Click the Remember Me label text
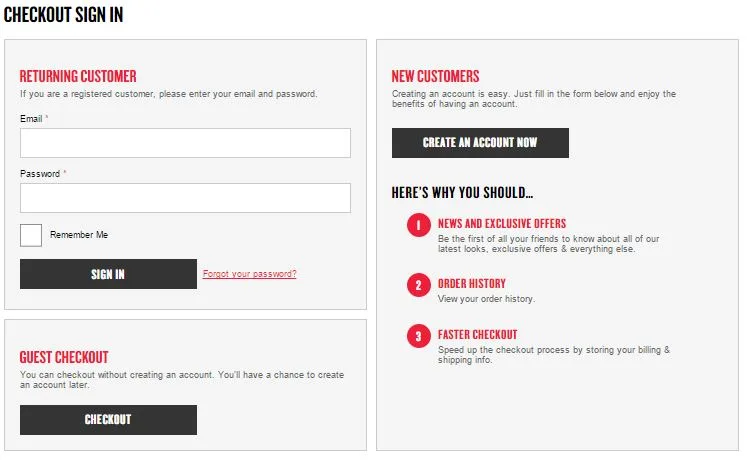 point(79,235)
